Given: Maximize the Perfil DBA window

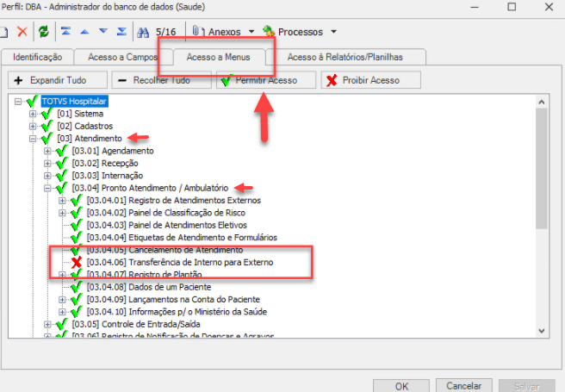Looking at the screenshot, I should click(x=512, y=7).
